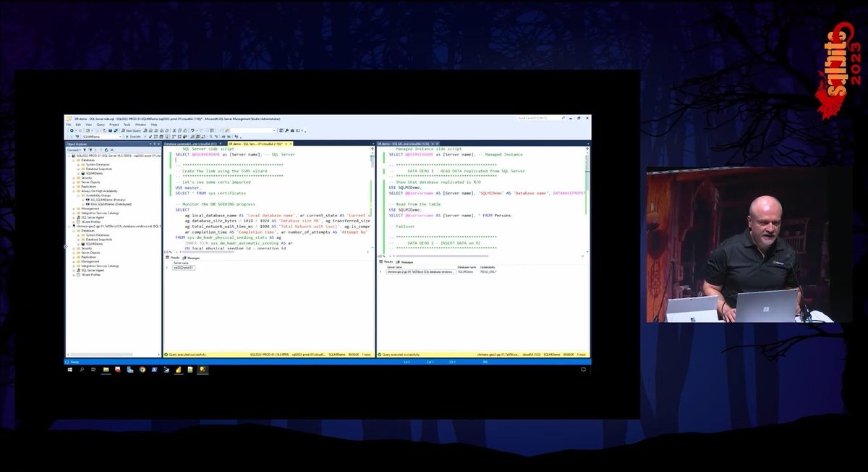Click the Windows Start button

click(70, 370)
